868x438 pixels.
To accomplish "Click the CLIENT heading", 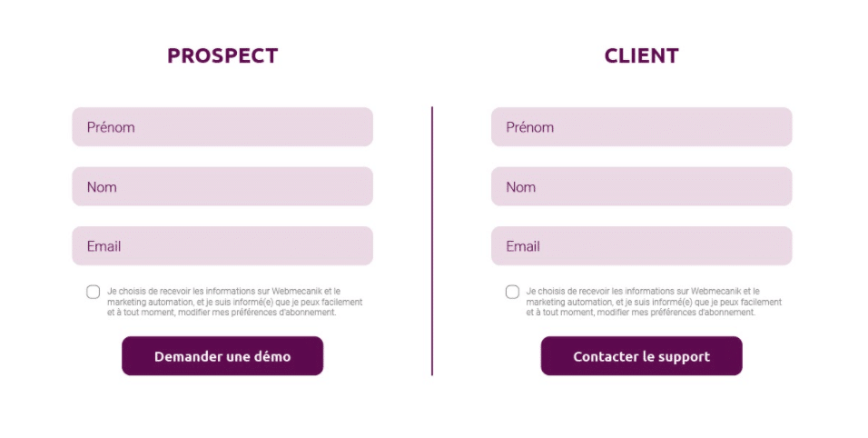I will [x=641, y=55].
